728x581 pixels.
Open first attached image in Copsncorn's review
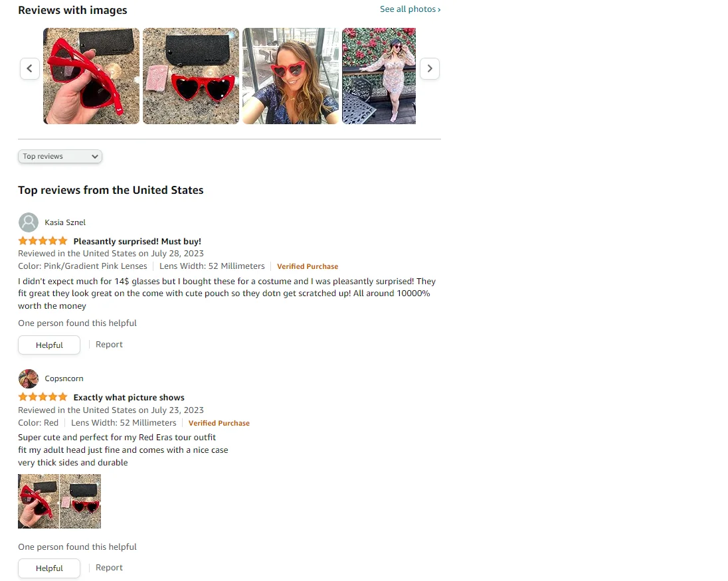click(x=39, y=501)
